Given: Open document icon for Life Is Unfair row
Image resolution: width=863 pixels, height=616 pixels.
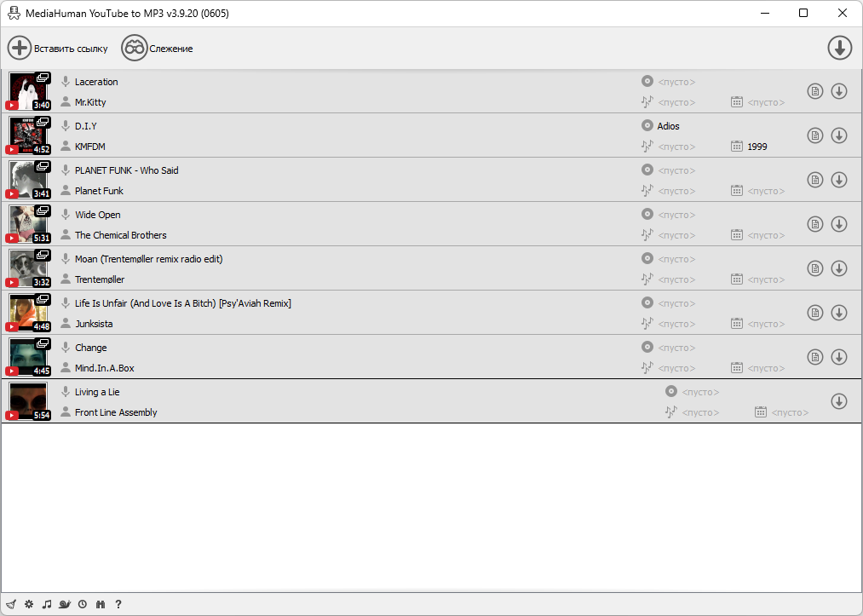Looking at the screenshot, I should tap(815, 313).
